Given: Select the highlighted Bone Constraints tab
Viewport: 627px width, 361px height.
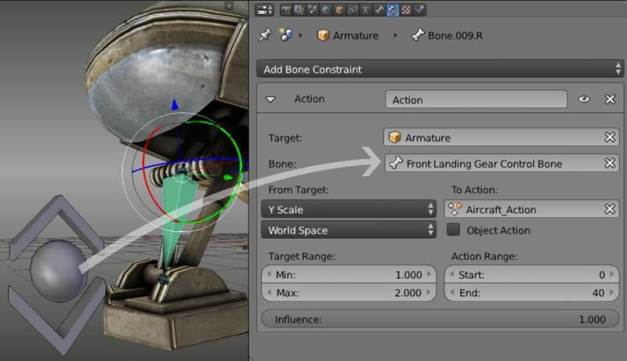Looking at the screenshot, I should coord(393,10).
